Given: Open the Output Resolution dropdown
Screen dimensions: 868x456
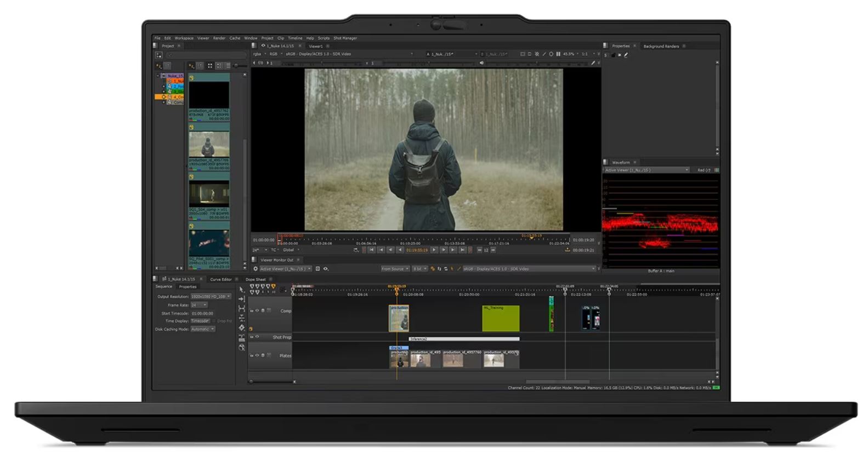Looking at the screenshot, I should 211,297.
